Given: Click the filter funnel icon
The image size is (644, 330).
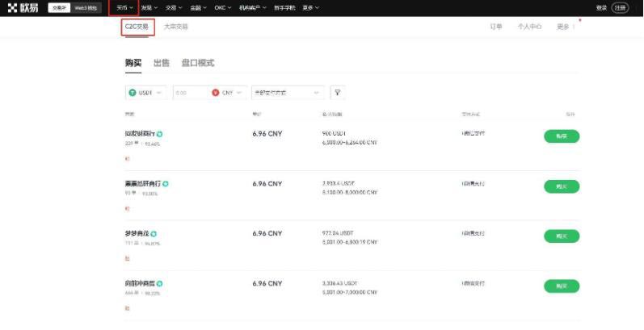Looking at the screenshot, I should (337, 93).
